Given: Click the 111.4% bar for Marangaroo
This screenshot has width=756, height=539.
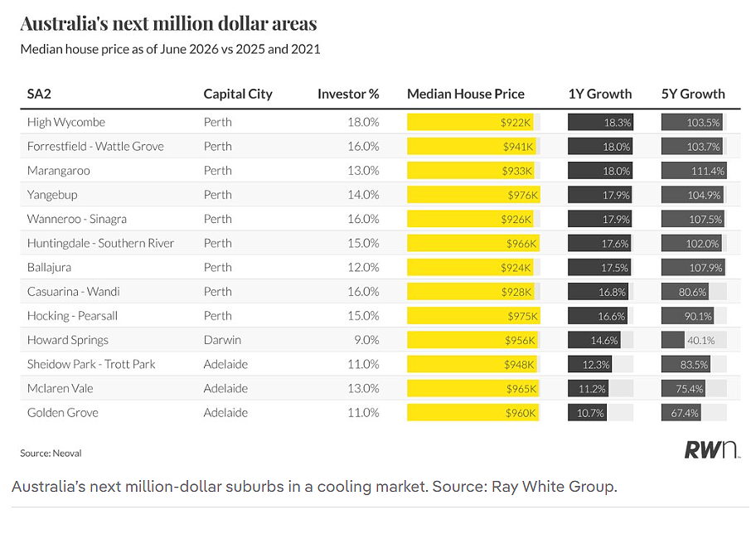Looking at the screenshot, I should click(694, 171).
